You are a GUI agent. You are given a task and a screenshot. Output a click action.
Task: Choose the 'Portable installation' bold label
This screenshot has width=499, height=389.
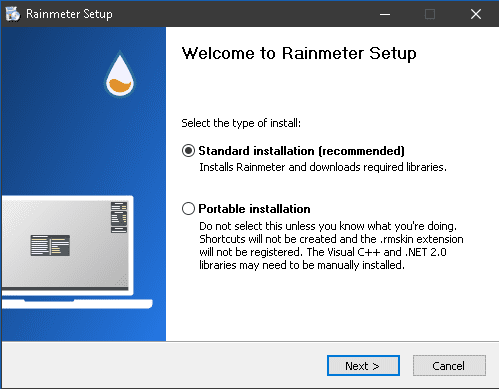(x=254, y=209)
